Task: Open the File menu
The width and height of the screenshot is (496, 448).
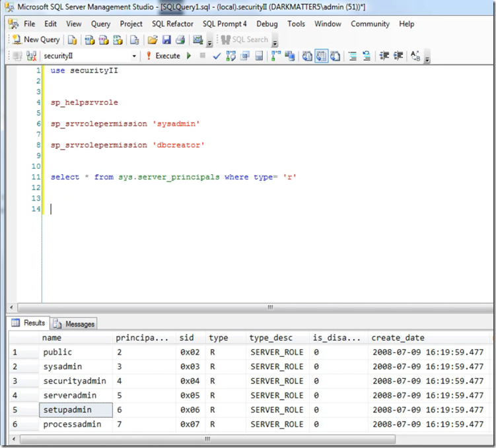Action: coord(30,24)
